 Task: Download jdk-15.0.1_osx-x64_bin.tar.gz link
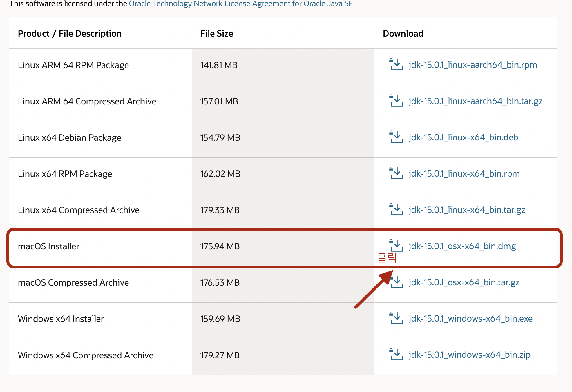[x=464, y=282]
